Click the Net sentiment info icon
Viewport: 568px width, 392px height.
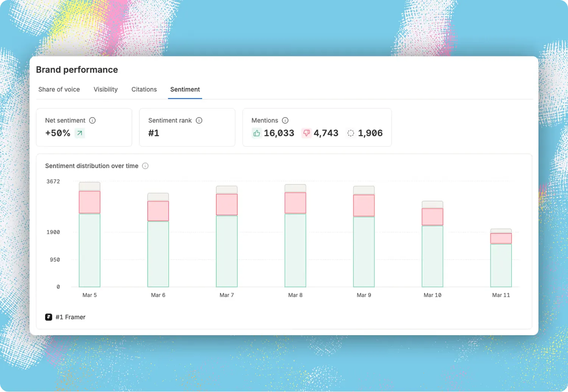[x=92, y=120]
